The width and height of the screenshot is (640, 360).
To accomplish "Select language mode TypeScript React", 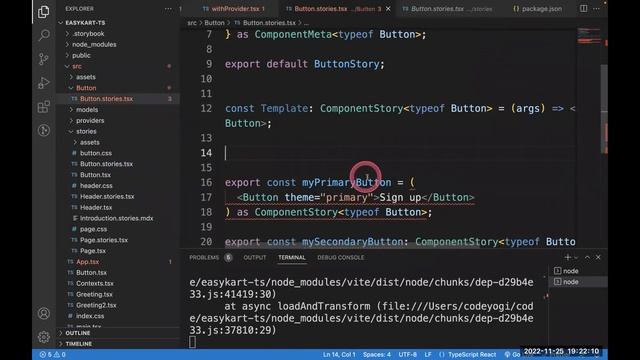I will (472, 354).
